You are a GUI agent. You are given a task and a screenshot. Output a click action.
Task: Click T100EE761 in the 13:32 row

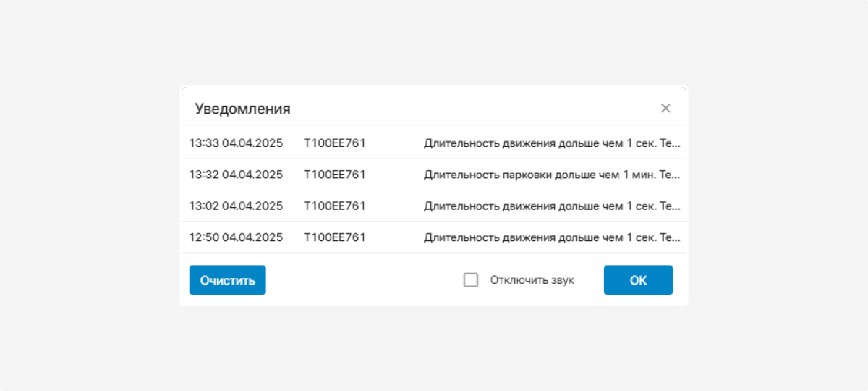click(x=334, y=175)
